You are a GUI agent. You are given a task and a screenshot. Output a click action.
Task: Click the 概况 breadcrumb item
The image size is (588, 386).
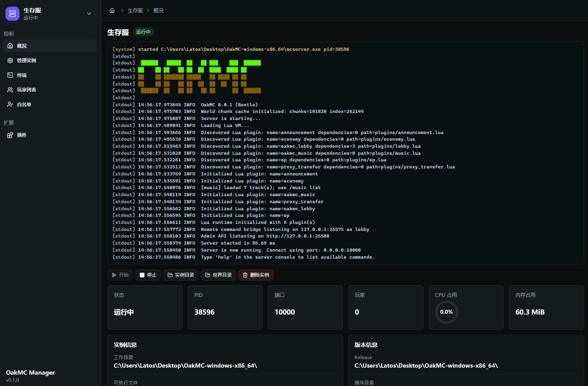point(159,11)
